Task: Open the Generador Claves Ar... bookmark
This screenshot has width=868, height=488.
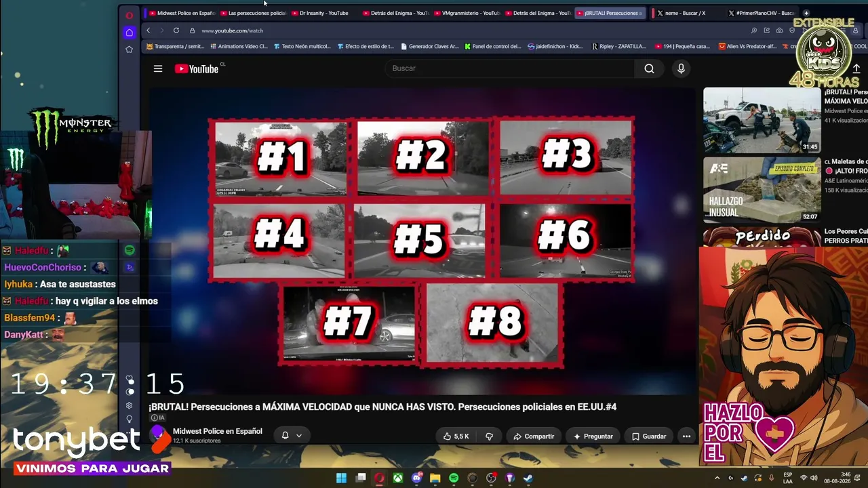Action: pyautogui.click(x=430, y=47)
